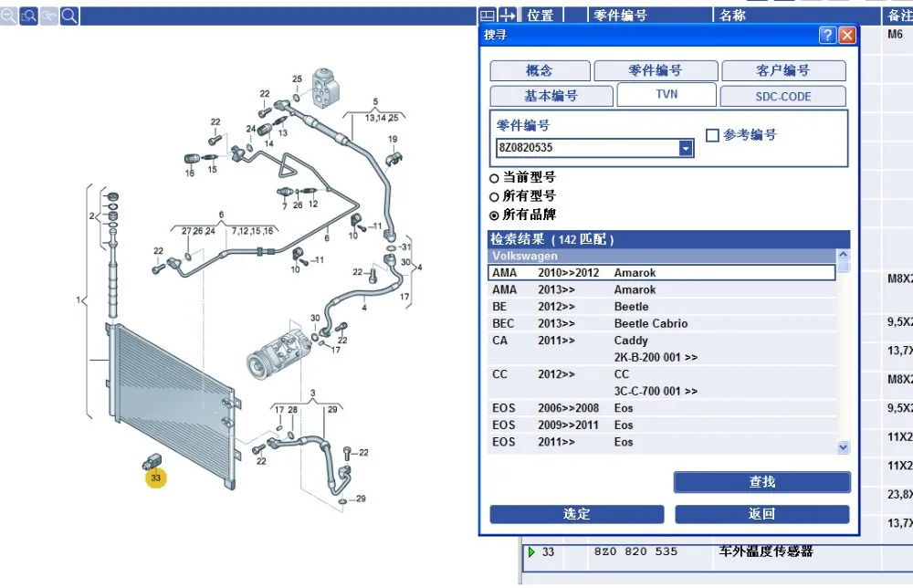
Task: Click the plain magnifier zoom icon
Action: (x=68, y=16)
